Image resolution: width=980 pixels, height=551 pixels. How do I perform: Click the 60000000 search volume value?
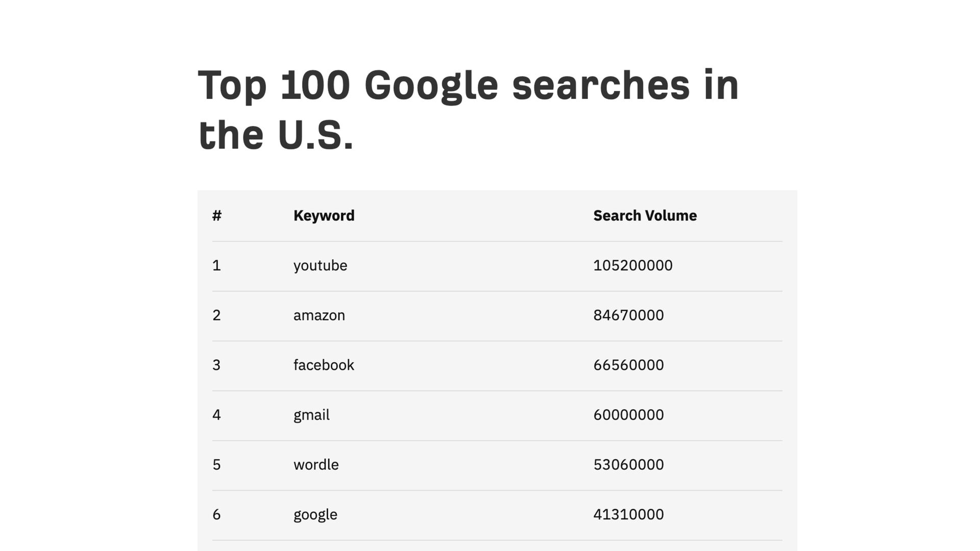[628, 415]
